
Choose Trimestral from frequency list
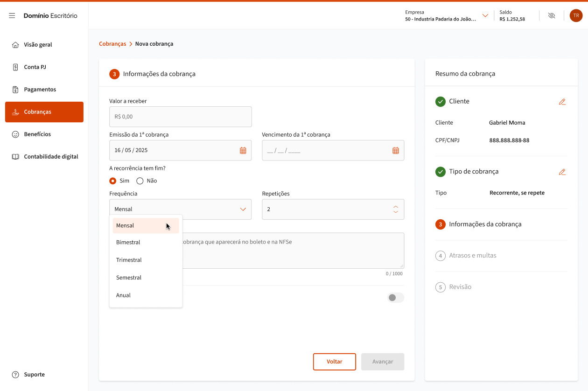[129, 260]
